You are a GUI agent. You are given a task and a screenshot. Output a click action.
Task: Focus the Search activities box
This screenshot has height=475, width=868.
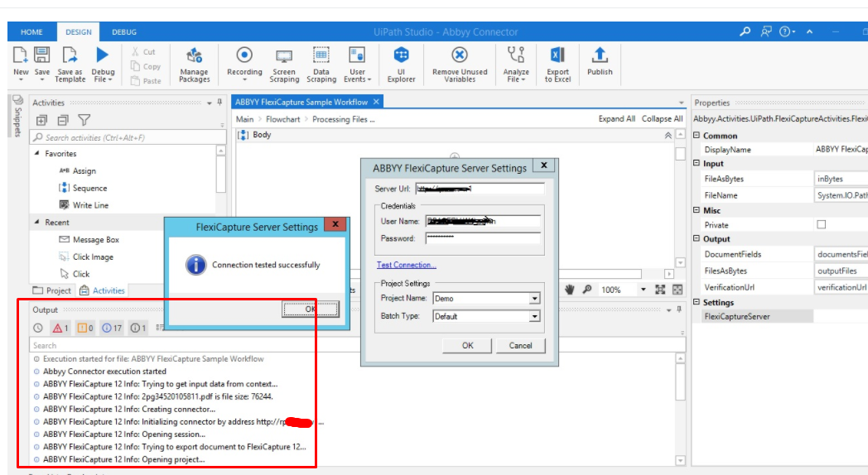[x=128, y=137]
